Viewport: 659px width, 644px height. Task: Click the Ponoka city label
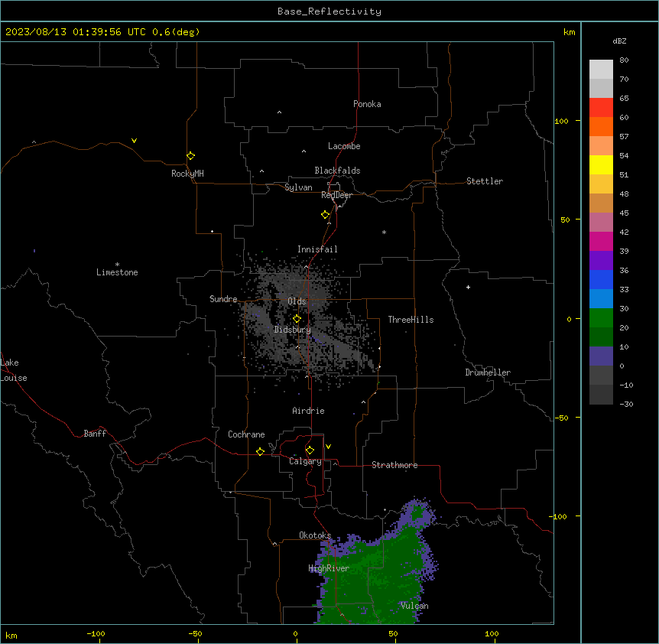[367, 104]
